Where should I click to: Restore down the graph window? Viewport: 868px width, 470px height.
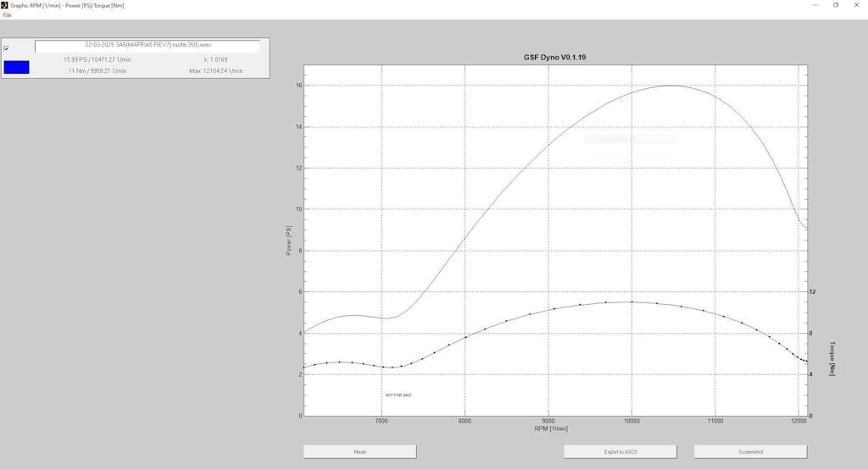point(835,4)
